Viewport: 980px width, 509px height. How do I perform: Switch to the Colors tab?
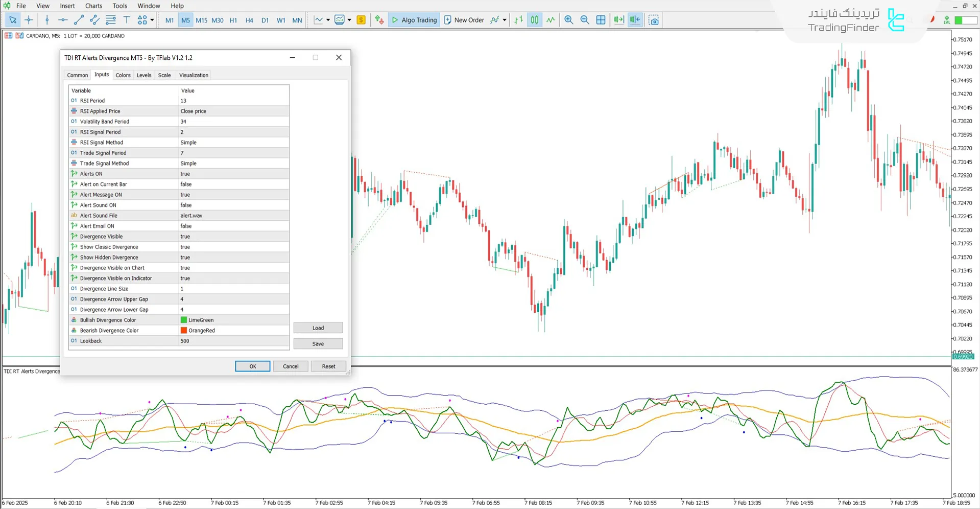(x=123, y=75)
